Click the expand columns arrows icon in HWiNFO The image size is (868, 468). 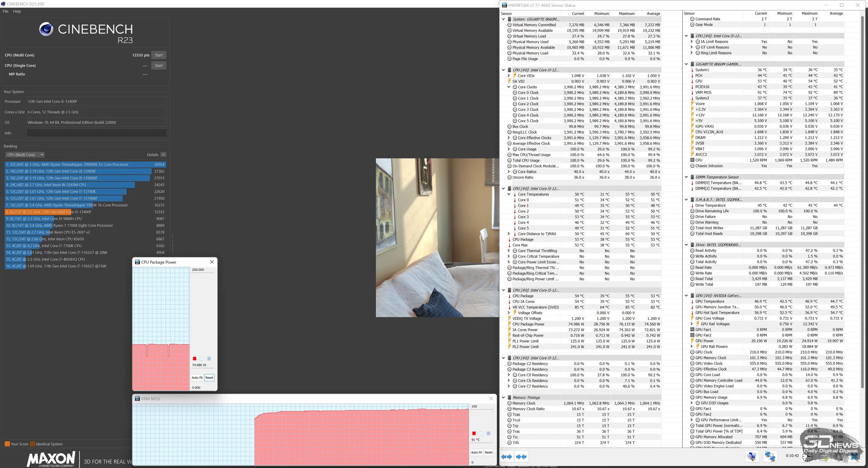click(x=506, y=456)
